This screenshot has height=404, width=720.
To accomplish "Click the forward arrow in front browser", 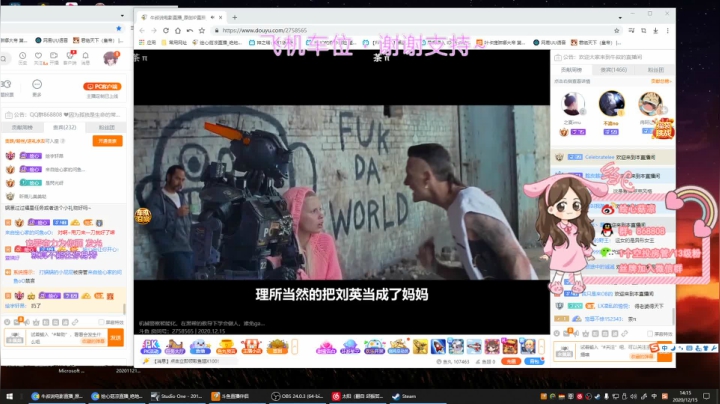I will (154, 30).
